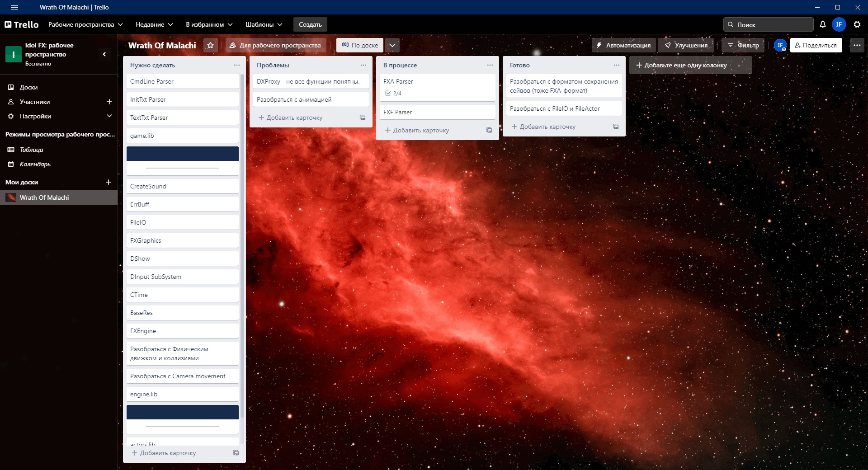
Task: Open the DXProxy problem card
Action: pos(311,81)
